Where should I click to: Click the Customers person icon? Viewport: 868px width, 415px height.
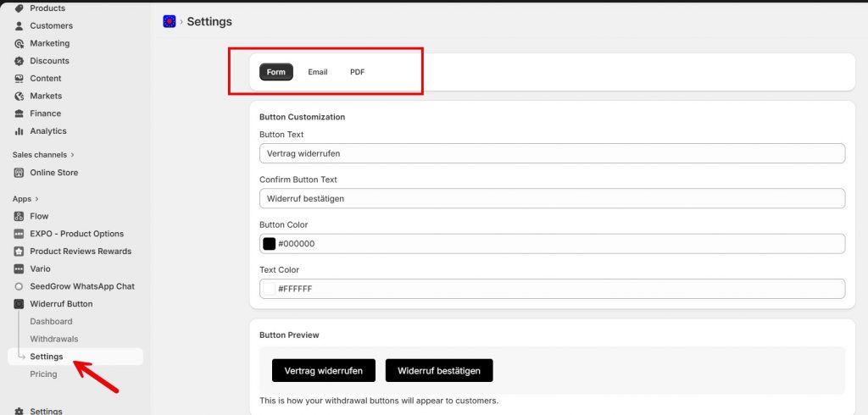click(19, 26)
